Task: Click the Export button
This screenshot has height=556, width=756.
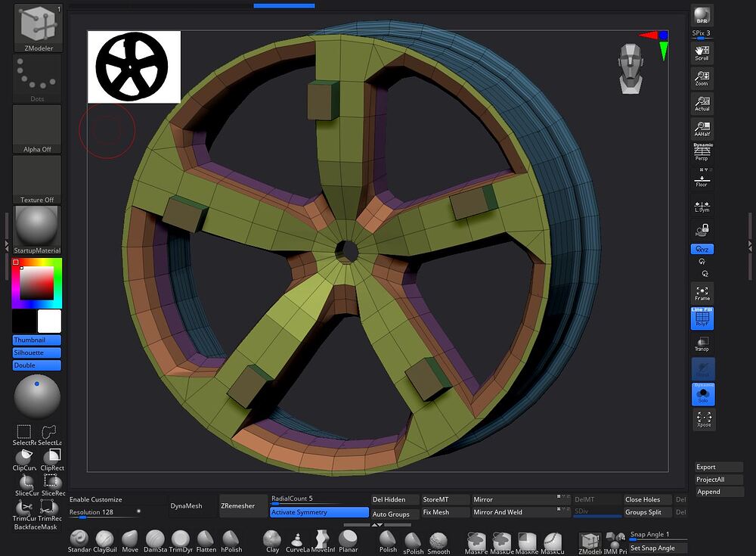Action: pos(719,467)
